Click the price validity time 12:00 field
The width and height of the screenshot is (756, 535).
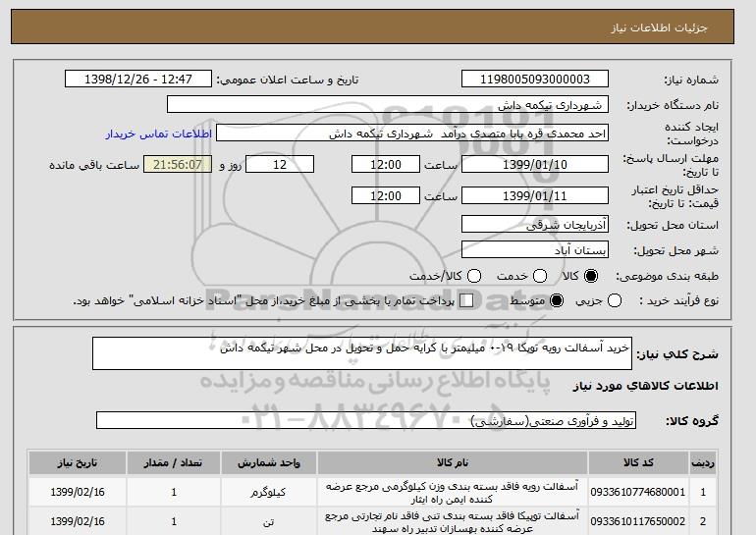pos(386,195)
